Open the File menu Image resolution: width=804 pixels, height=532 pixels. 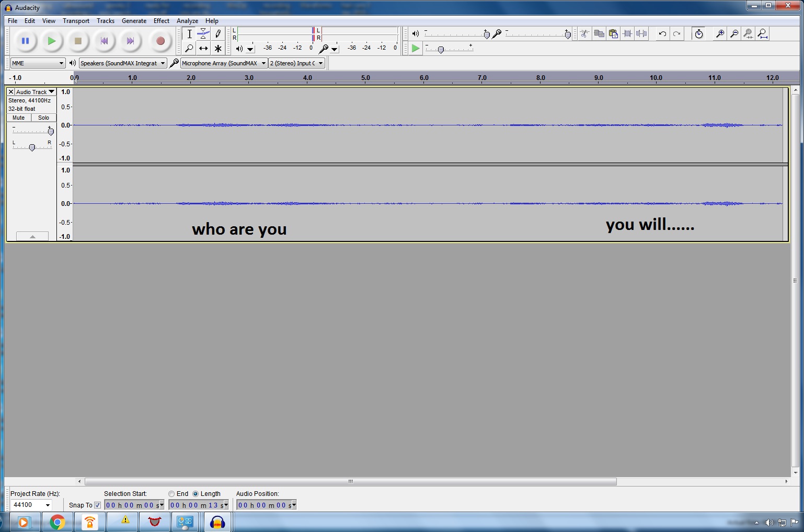point(13,21)
